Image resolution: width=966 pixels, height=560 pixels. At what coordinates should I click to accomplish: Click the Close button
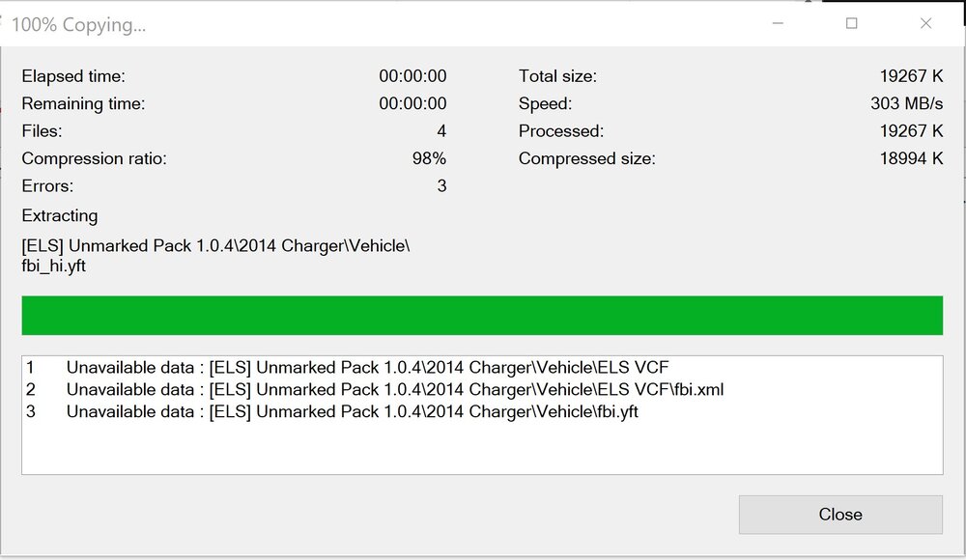[839, 515]
